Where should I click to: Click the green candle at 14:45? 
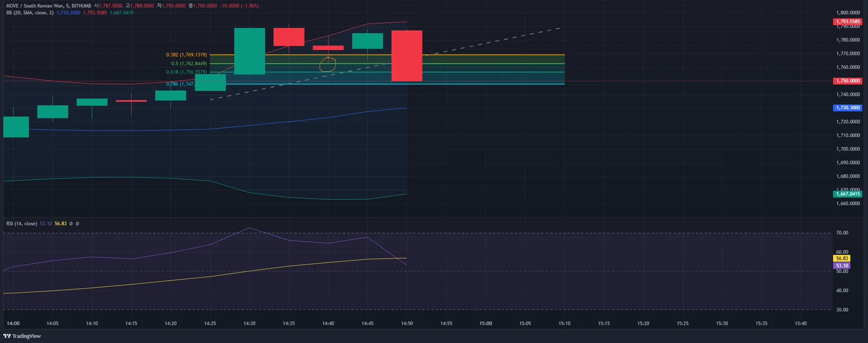coord(368,41)
